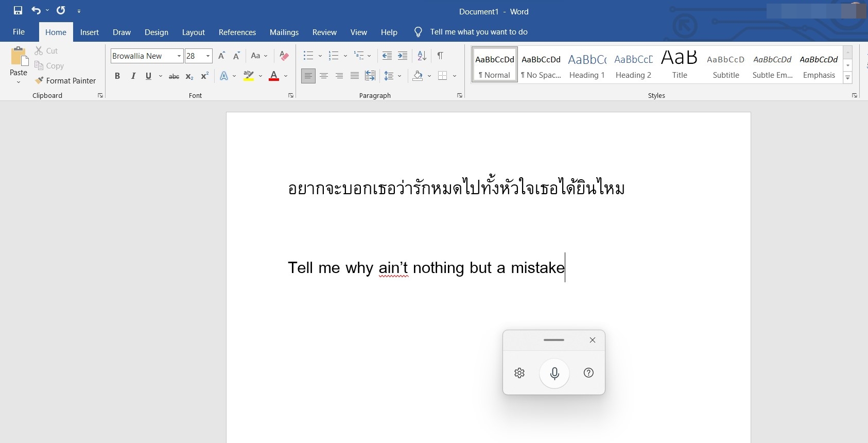
Task: Apply the Heading 1 style
Action: 587,65
